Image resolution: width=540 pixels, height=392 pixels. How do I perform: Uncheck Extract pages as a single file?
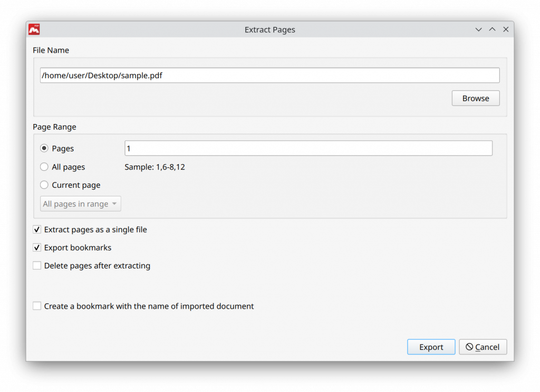click(37, 230)
